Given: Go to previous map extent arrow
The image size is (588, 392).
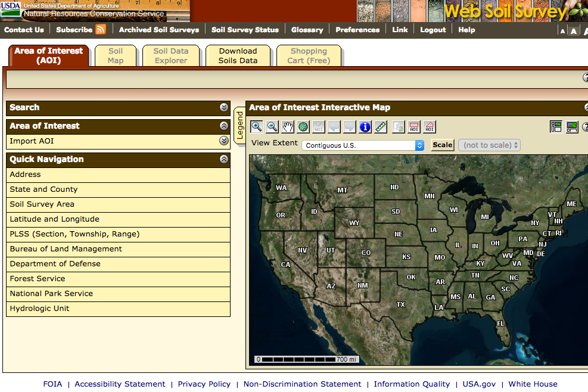Looking at the screenshot, I should pyautogui.click(x=334, y=127).
